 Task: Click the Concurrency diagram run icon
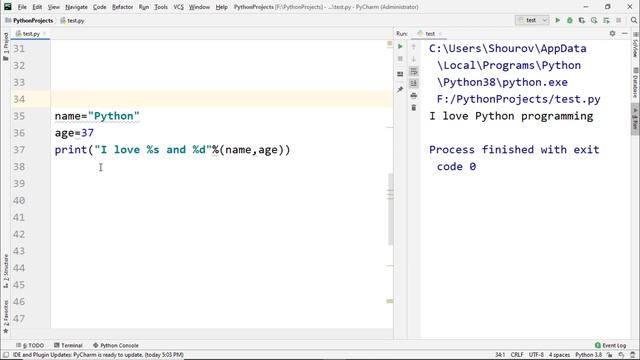coord(607,20)
